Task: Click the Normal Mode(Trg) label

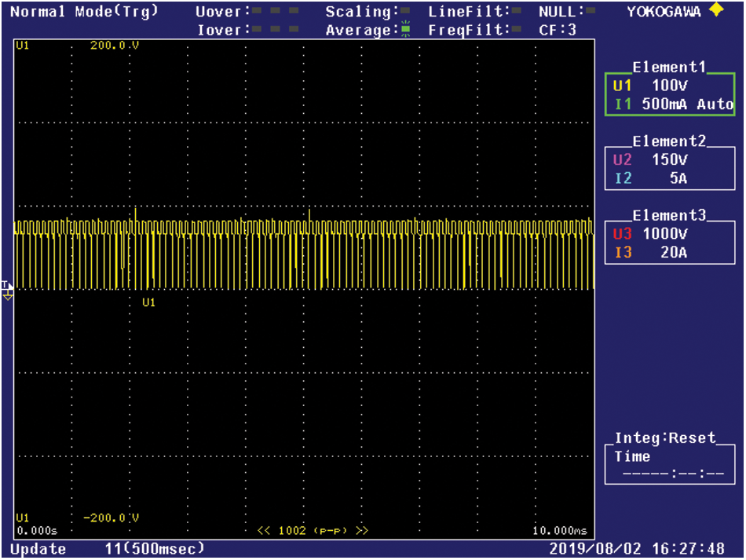Action: (x=84, y=12)
